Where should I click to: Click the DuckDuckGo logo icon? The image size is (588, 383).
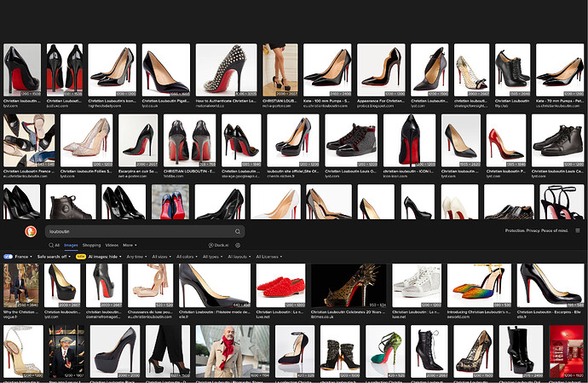[x=32, y=231]
